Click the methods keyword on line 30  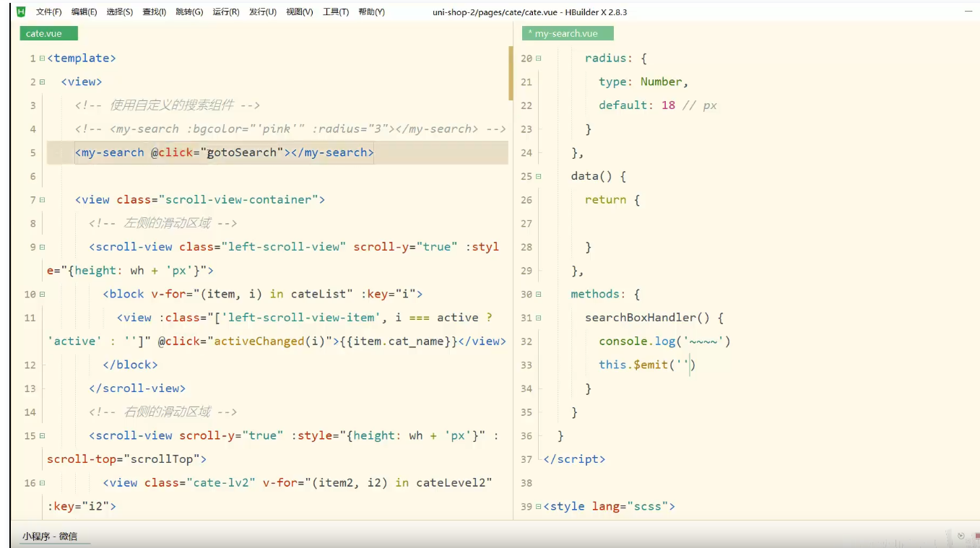coord(595,295)
